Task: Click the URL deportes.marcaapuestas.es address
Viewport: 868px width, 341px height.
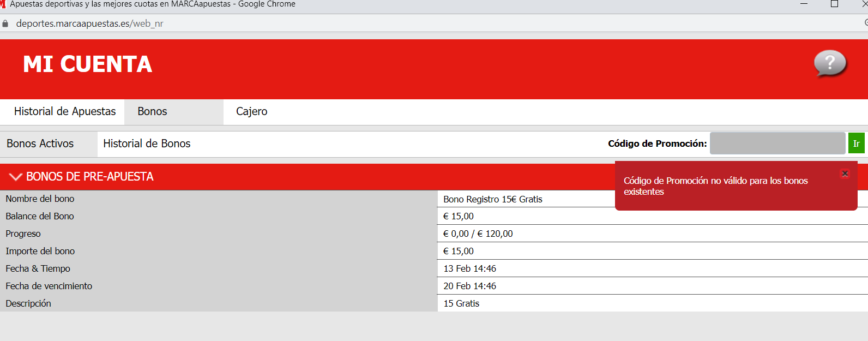Action: pos(89,23)
